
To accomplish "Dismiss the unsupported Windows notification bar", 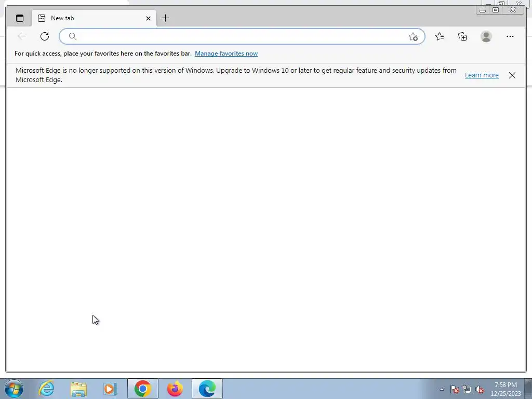I will (x=512, y=75).
